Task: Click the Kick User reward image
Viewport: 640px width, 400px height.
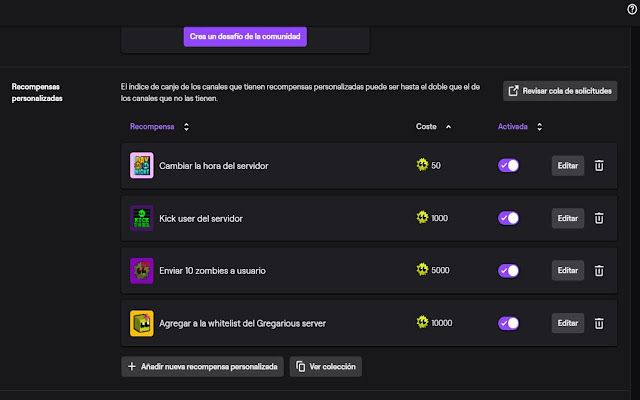Action: coord(142,218)
